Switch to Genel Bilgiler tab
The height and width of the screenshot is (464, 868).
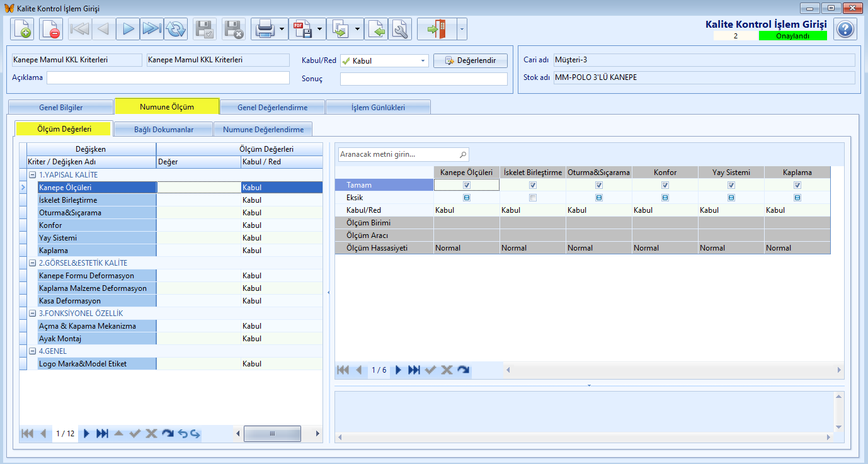click(x=61, y=107)
